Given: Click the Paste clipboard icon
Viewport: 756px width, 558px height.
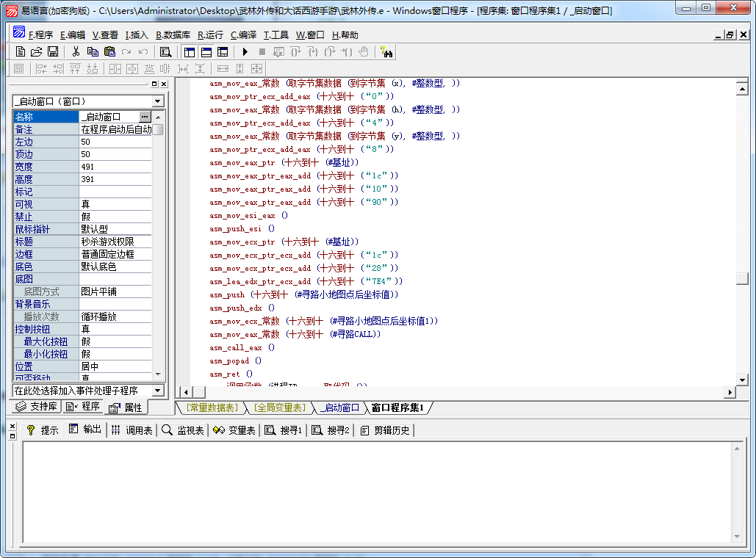Looking at the screenshot, I should 109,51.
